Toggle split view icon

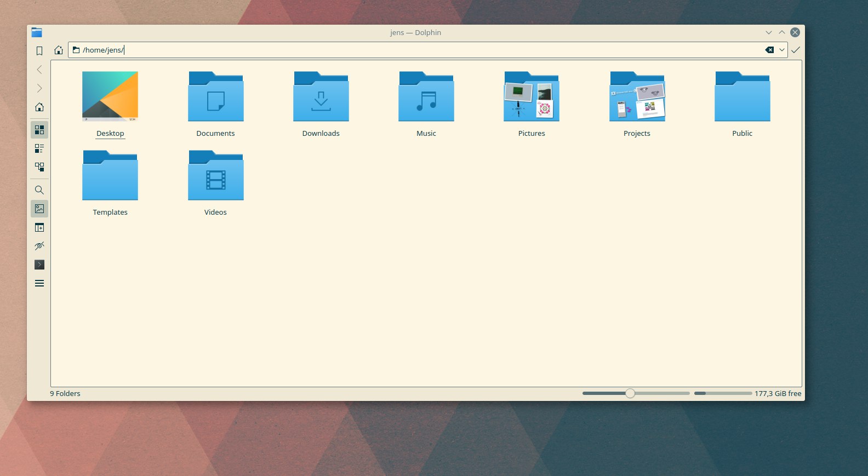pyautogui.click(x=39, y=227)
